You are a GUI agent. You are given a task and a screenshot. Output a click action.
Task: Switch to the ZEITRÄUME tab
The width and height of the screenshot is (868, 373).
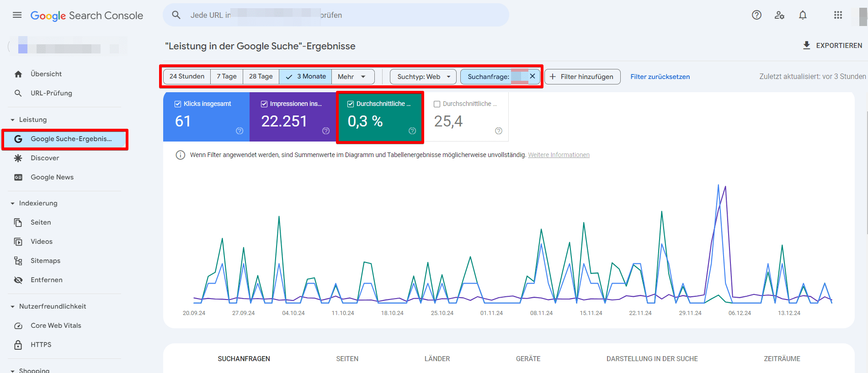click(x=782, y=359)
